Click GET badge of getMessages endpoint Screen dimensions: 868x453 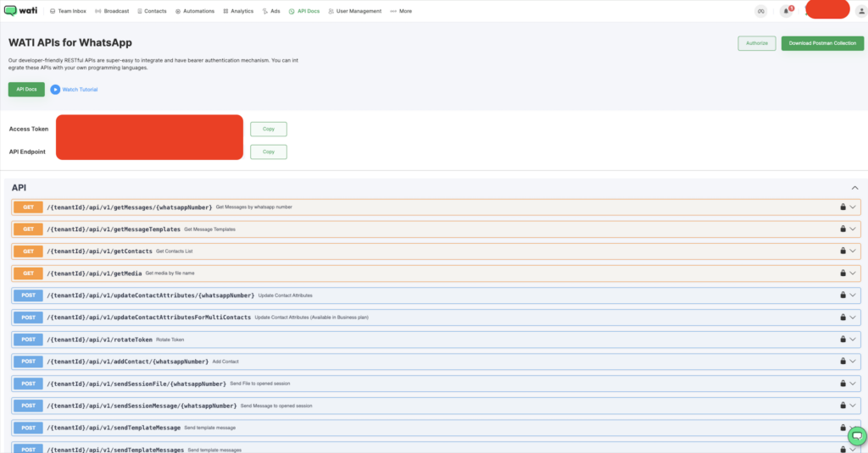(x=28, y=207)
